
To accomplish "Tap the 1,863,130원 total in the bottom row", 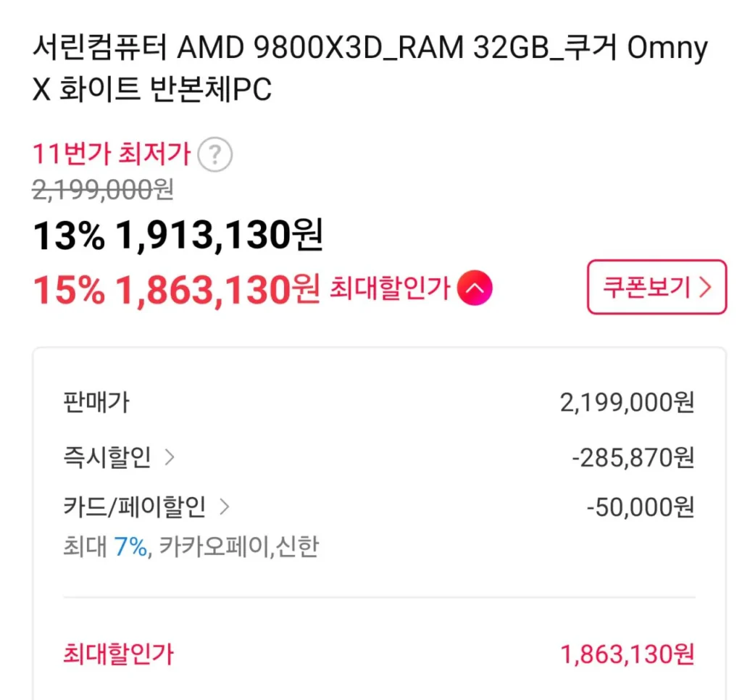I will (628, 654).
